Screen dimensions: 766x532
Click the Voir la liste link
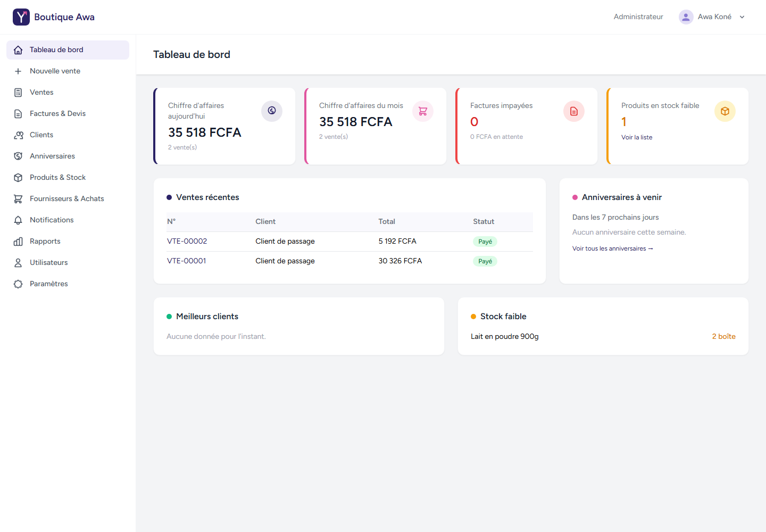tap(637, 137)
